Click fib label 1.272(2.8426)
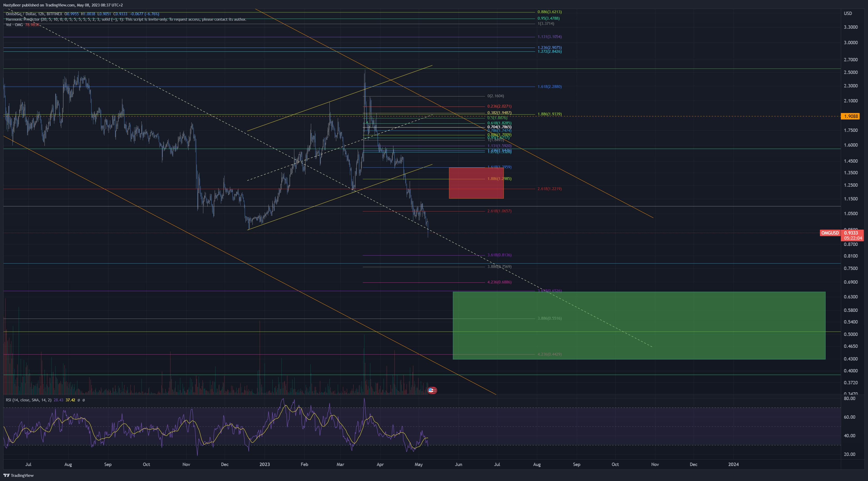This screenshot has width=868, height=481. tap(550, 51)
